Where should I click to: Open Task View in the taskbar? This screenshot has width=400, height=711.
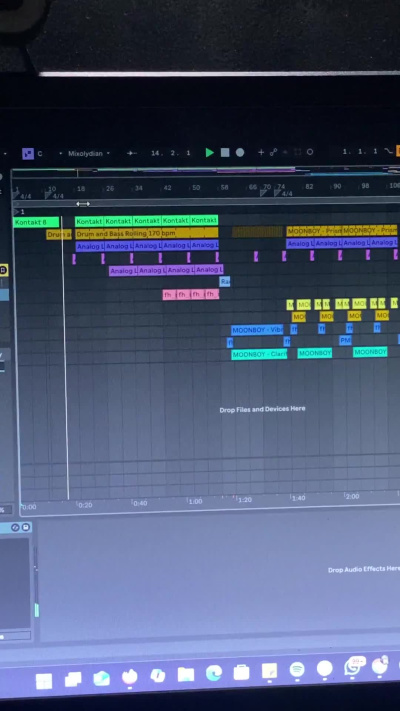click(x=73, y=679)
